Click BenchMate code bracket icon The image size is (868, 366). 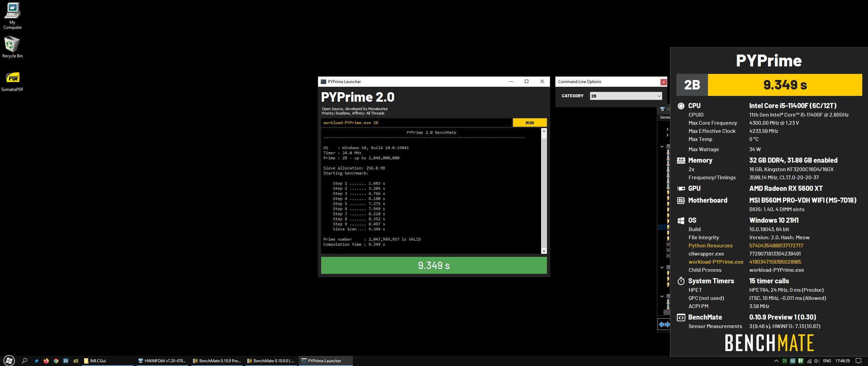[681, 317]
